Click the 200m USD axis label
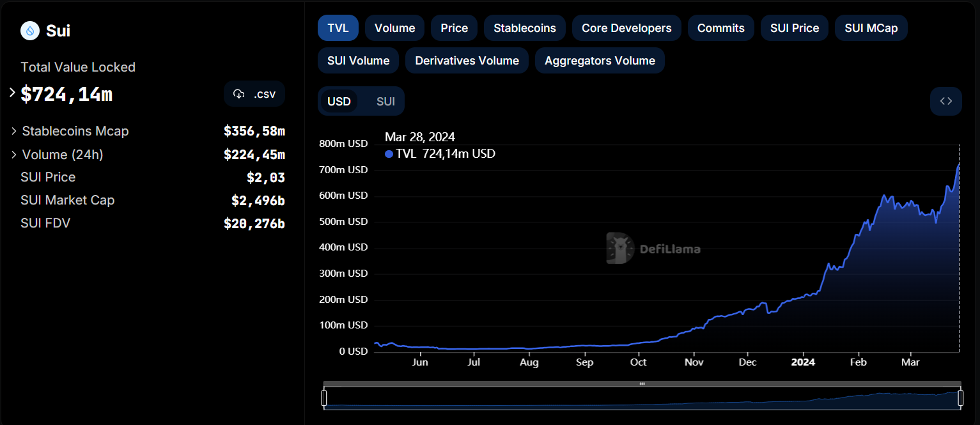The width and height of the screenshot is (980, 425). tap(343, 300)
